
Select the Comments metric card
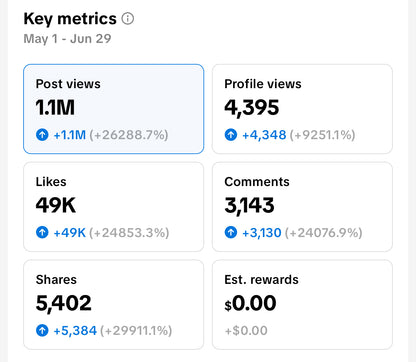(302, 207)
